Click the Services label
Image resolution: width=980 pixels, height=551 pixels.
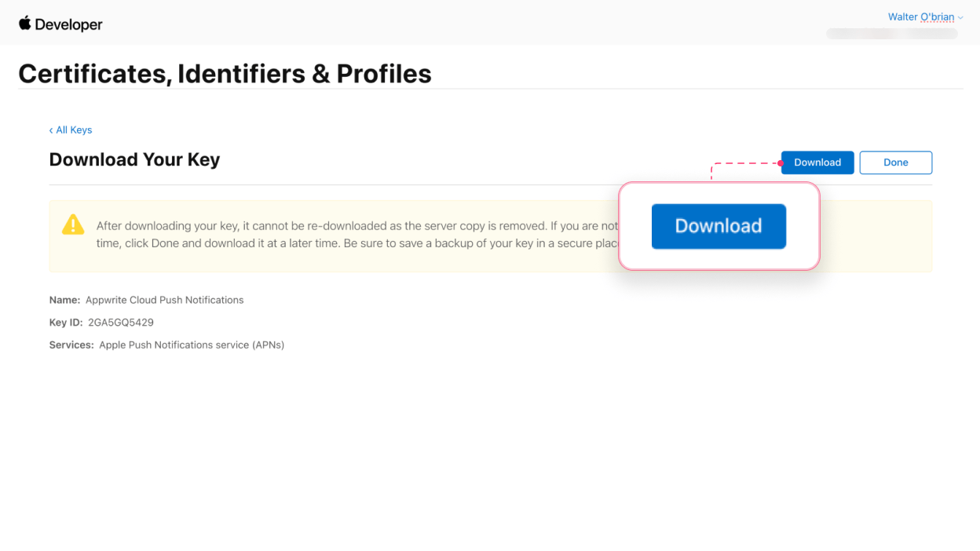pos(71,345)
